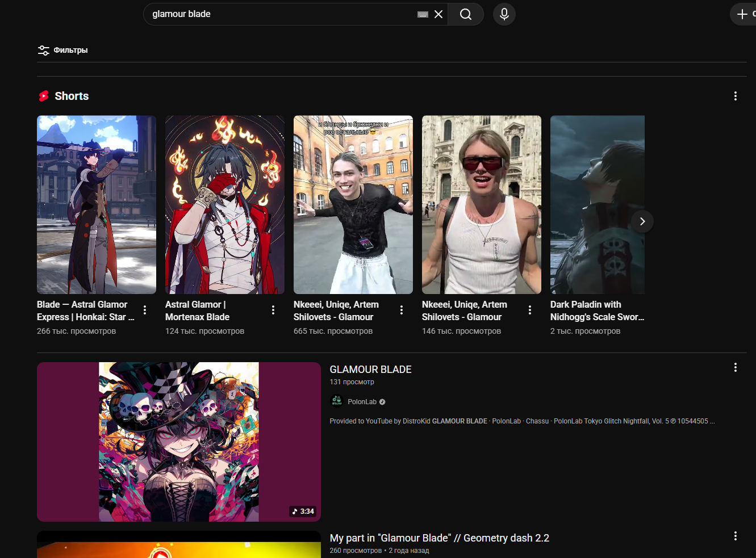Start voice search with the microphone icon
Viewport: 756px width, 558px height.
coord(504,14)
